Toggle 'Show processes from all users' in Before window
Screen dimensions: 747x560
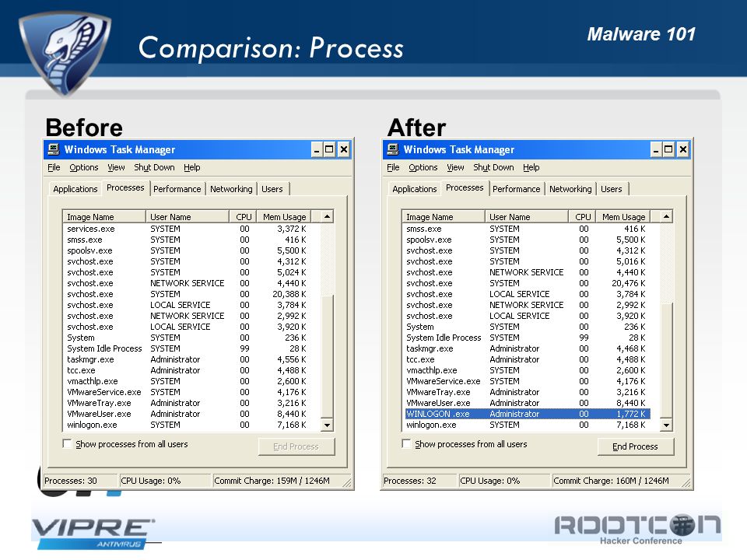pyautogui.click(x=67, y=444)
